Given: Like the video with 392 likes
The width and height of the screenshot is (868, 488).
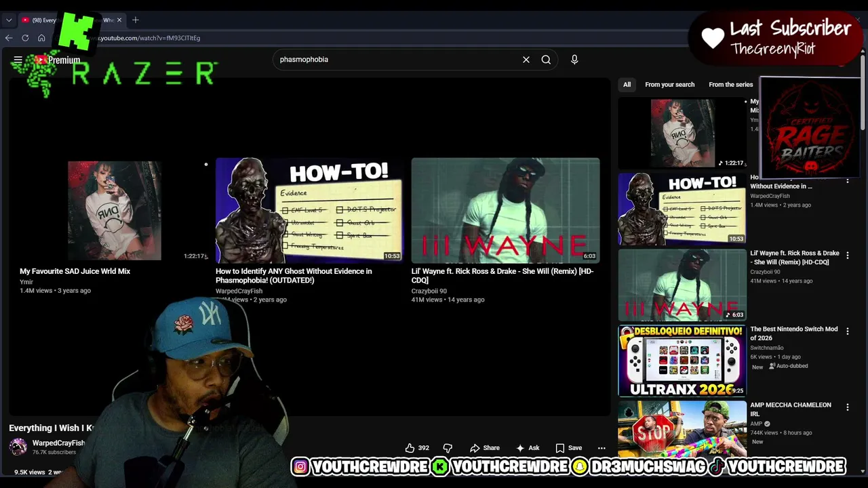Looking at the screenshot, I should [417, 448].
